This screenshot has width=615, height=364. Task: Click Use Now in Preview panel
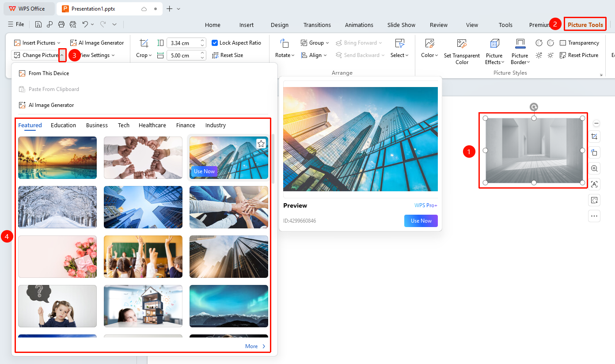(421, 221)
